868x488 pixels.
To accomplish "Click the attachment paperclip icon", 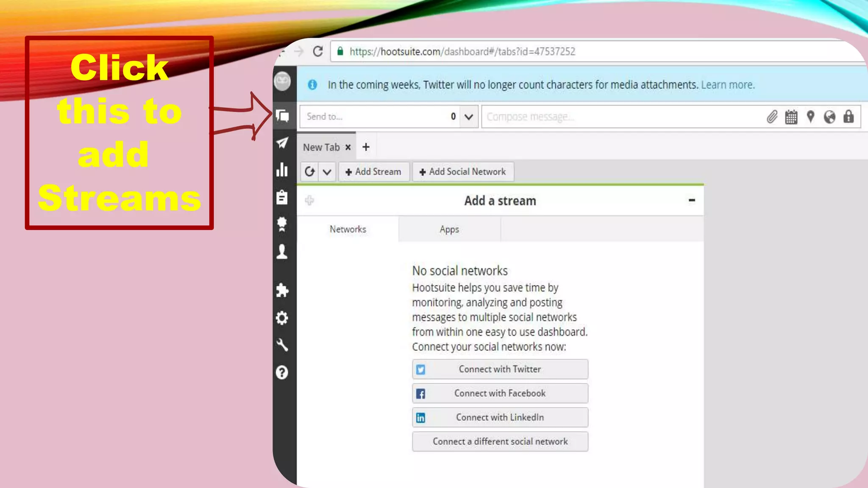I will pos(772,116).
